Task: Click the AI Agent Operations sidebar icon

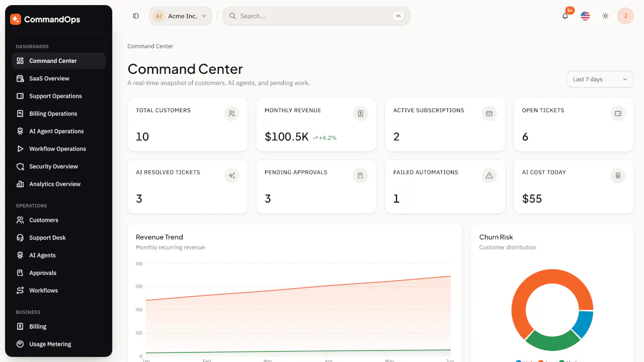Action: tap(20, 131)
